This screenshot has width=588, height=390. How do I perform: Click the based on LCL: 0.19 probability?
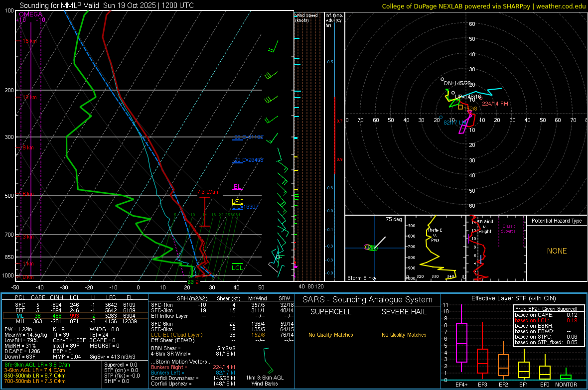(546, 320)
